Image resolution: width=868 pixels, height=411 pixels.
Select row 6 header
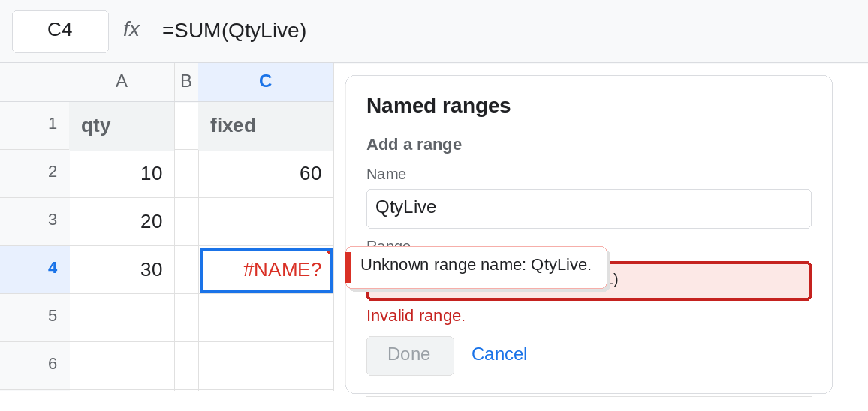click(x=35, y=365)
